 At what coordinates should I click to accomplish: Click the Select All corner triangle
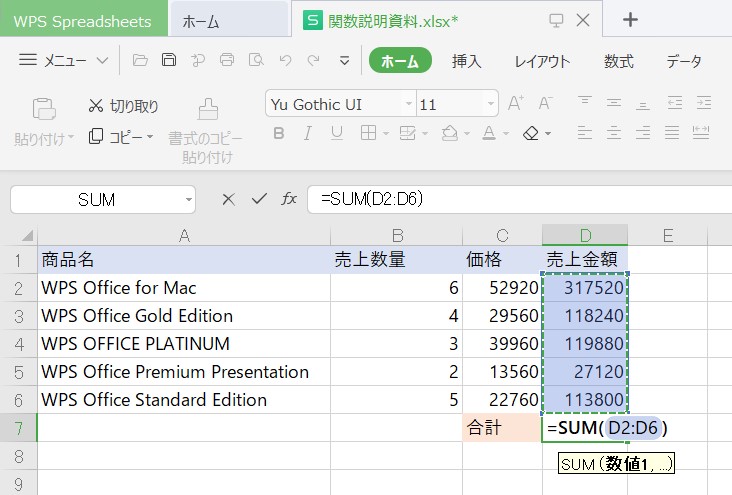click(27, 235)
